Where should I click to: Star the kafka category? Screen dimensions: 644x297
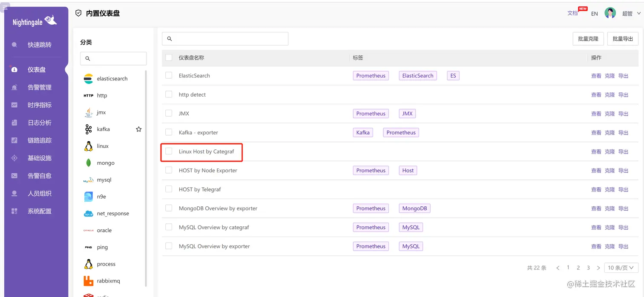point(138,129)
